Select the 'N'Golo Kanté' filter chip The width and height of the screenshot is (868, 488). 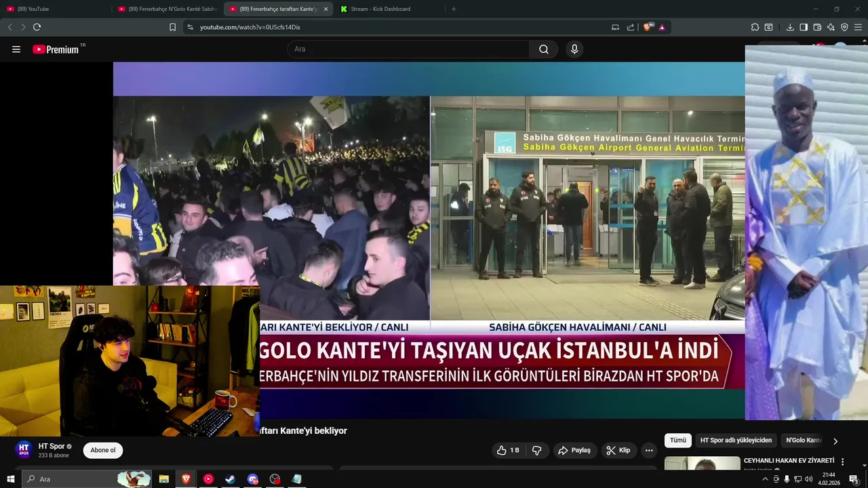(802, 441)
